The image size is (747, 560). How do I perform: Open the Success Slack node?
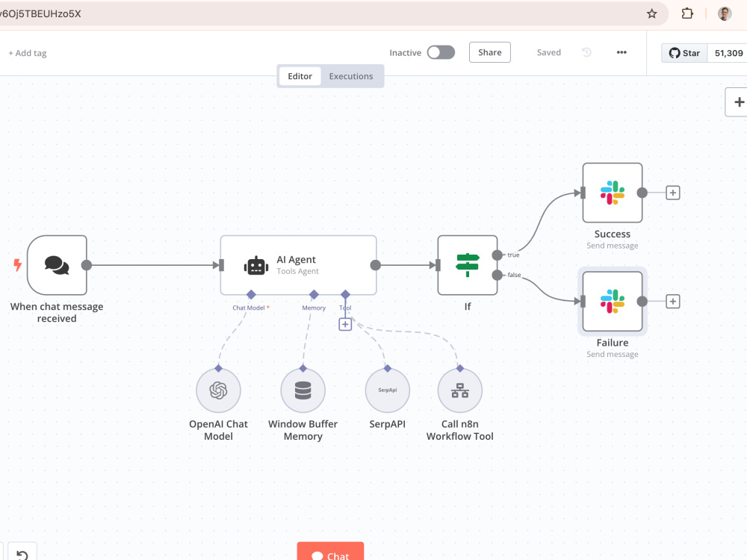click(613, 193)
